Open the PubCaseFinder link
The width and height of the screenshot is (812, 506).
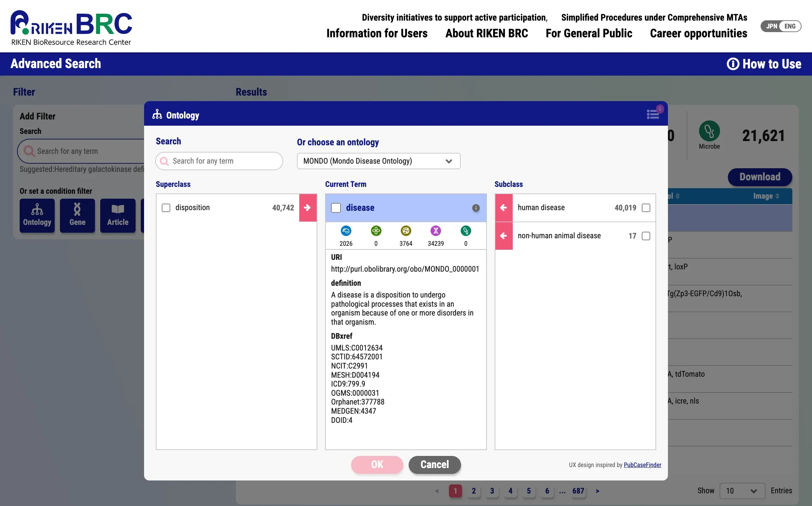(x=642, y=465)
